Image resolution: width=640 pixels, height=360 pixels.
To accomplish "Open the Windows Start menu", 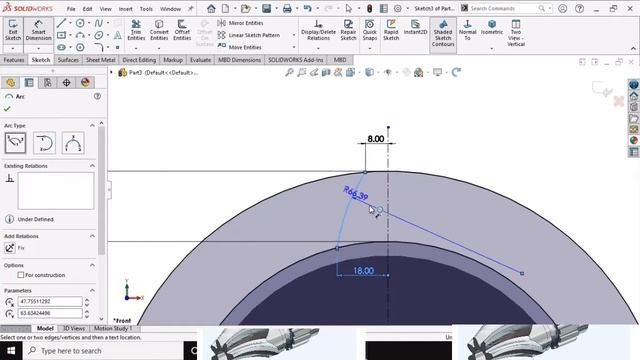I will (11, 351).
